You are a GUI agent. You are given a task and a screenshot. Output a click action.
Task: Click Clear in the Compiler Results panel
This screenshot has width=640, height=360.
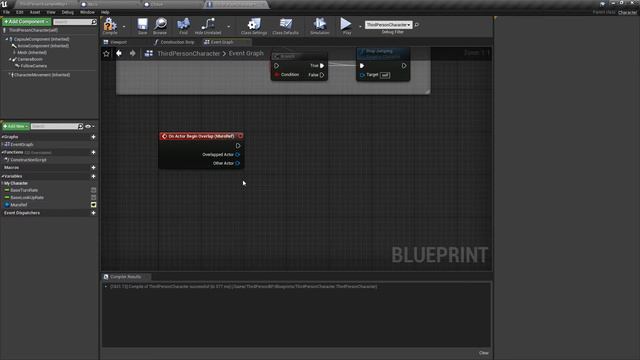click(483, 353)
